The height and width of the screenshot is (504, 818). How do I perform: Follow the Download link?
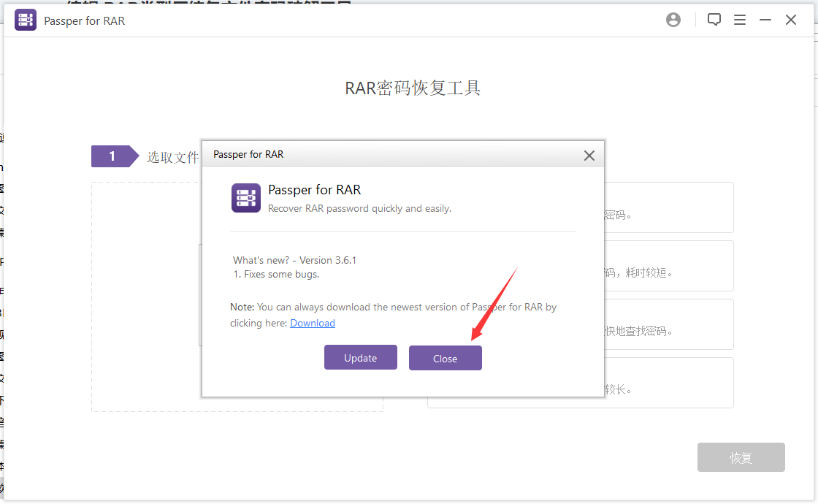pos(313,323)
